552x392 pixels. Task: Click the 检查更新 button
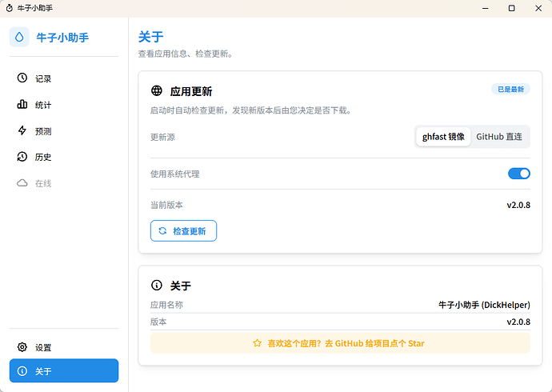point(183,231)
